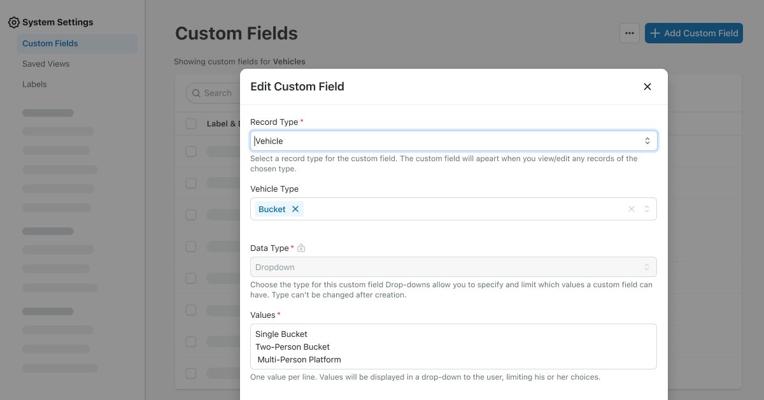Toggle the select-all checkbox in table header
The width and height of the screenshot is (764, 400).
click(191, 124)
